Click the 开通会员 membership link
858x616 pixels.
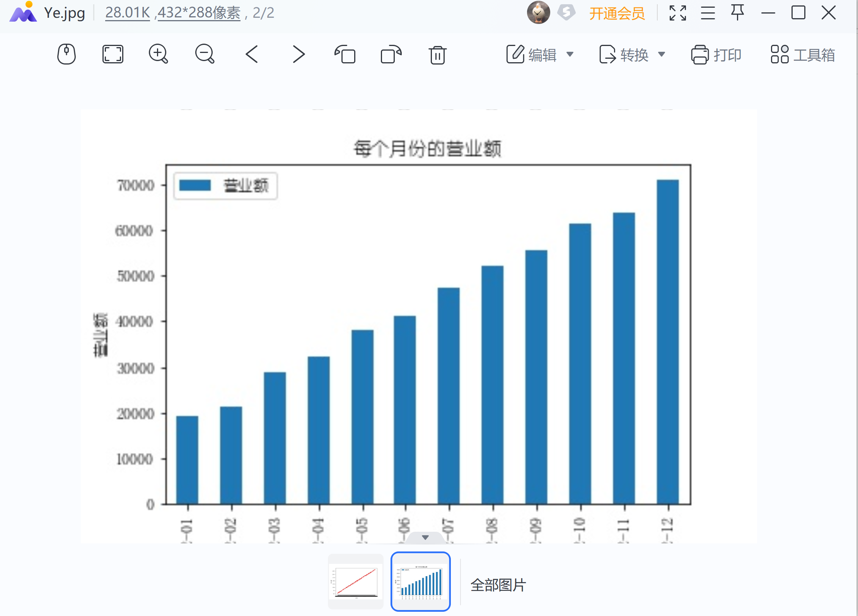click(x=617, y=14)
